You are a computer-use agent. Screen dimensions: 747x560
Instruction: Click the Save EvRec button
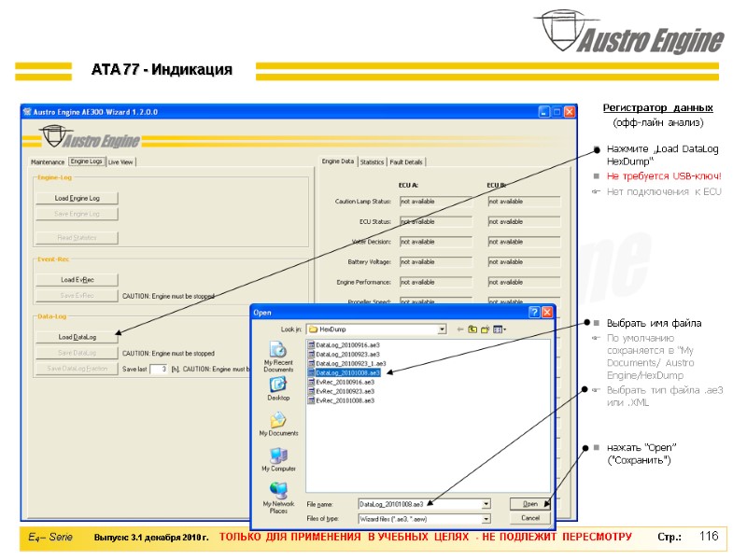click(77, 296)
